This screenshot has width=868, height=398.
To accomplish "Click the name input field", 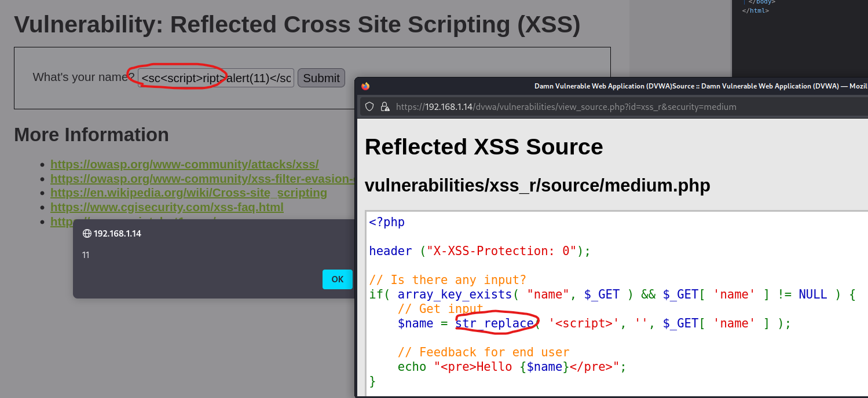I will [x=216, y=78].
